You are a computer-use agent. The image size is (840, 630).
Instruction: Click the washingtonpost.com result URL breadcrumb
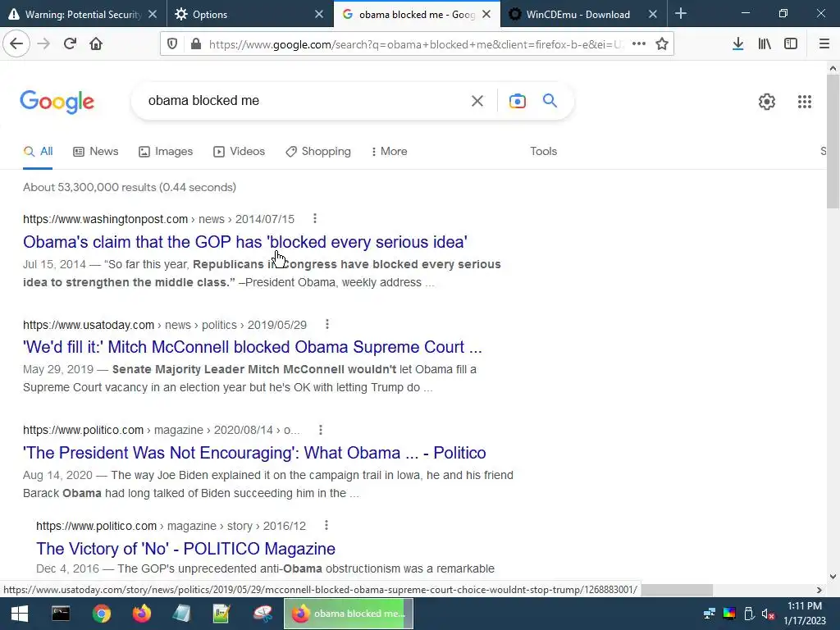click(158, 219)
